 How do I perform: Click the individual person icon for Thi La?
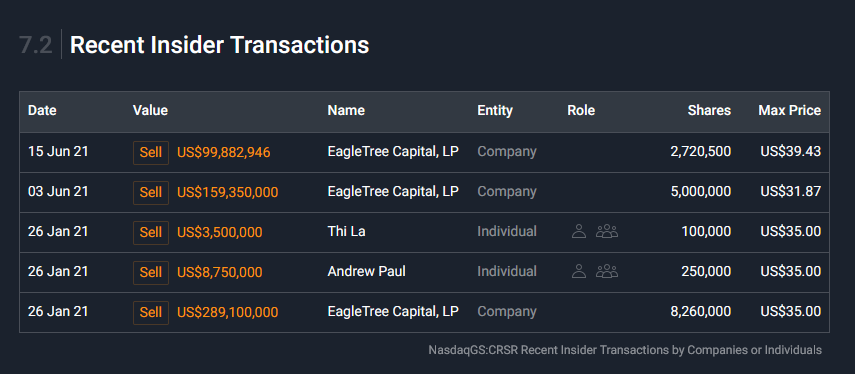pos(579,232)
